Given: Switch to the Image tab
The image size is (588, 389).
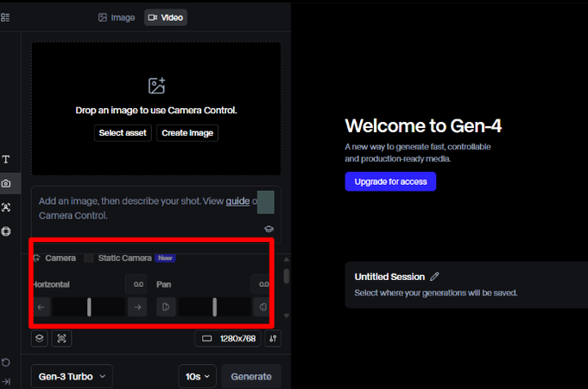Looking at the screenshot, I should click(x=117, y=17).
